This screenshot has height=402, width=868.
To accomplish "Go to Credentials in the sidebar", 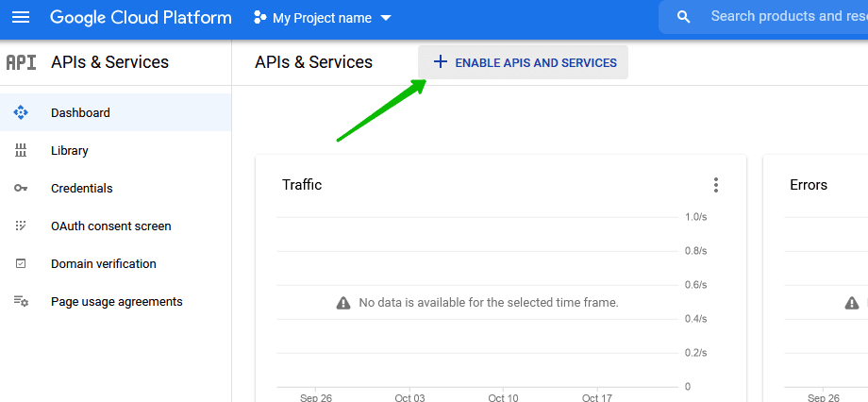I will (81, 189).
